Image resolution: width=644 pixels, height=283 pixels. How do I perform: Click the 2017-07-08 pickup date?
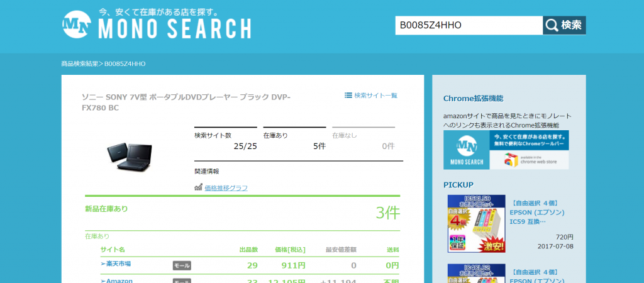pos(555,246)
